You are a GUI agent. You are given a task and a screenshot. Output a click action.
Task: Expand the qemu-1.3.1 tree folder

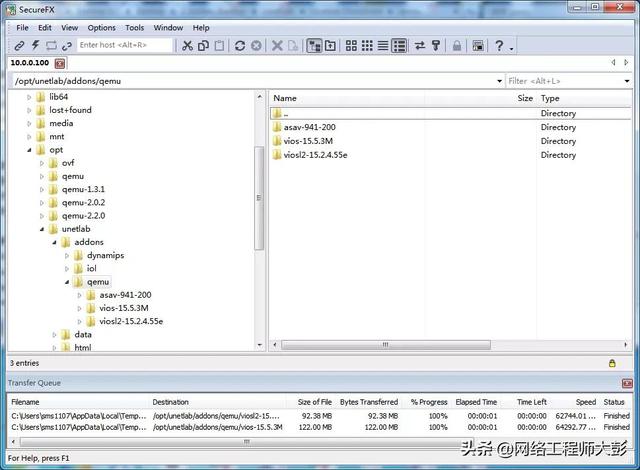click(42, 190)
